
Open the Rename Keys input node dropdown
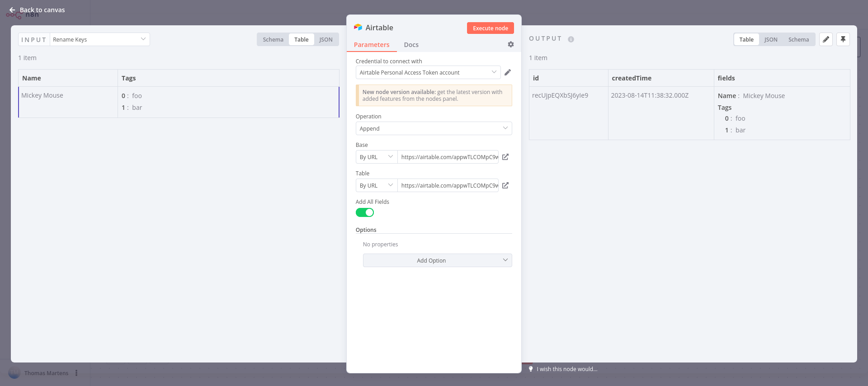99,39
